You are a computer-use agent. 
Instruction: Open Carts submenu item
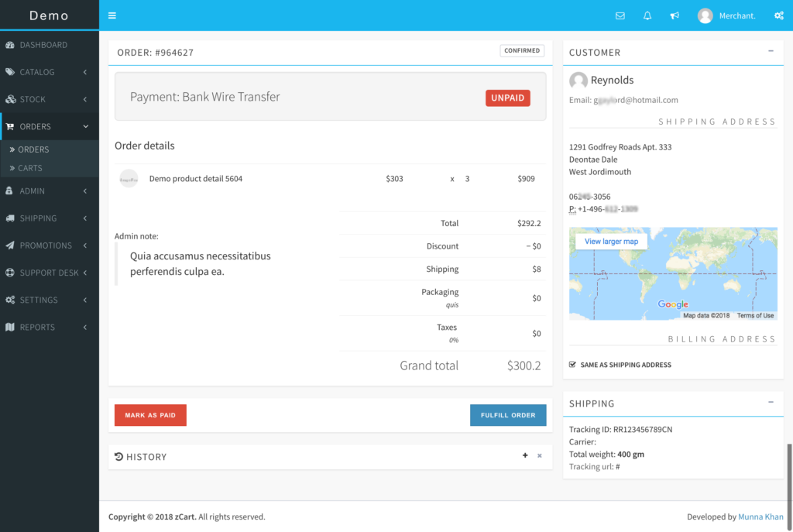coord(30,168)
